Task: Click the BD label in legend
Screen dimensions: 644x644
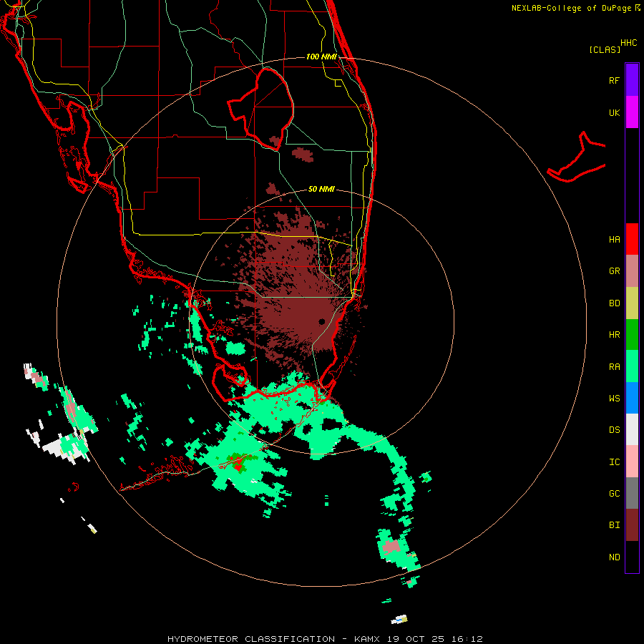Action: [614, 303]
